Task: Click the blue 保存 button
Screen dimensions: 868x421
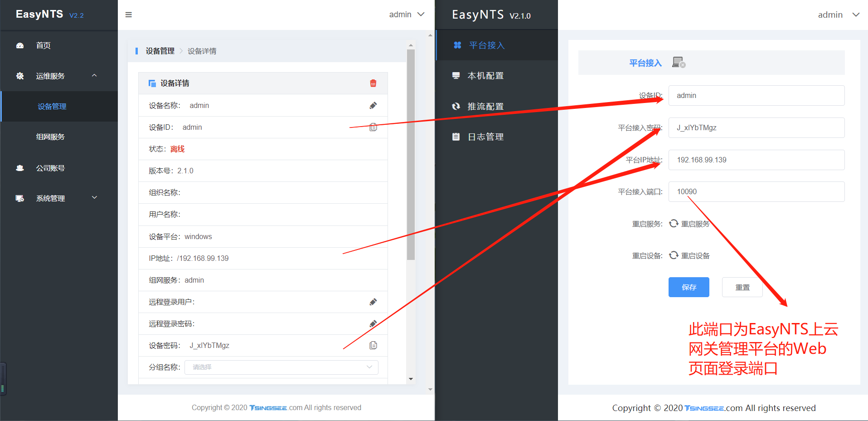Action: [689, 287]
